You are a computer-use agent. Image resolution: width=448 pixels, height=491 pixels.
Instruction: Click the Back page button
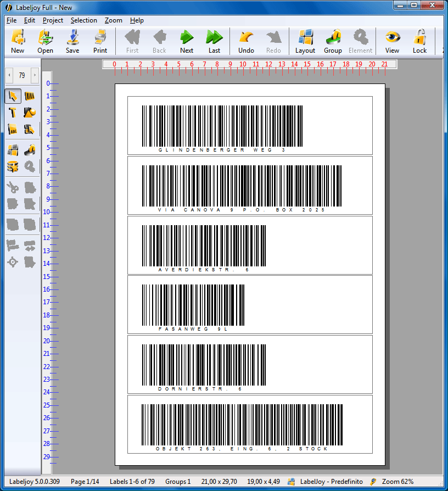point(159,41)
